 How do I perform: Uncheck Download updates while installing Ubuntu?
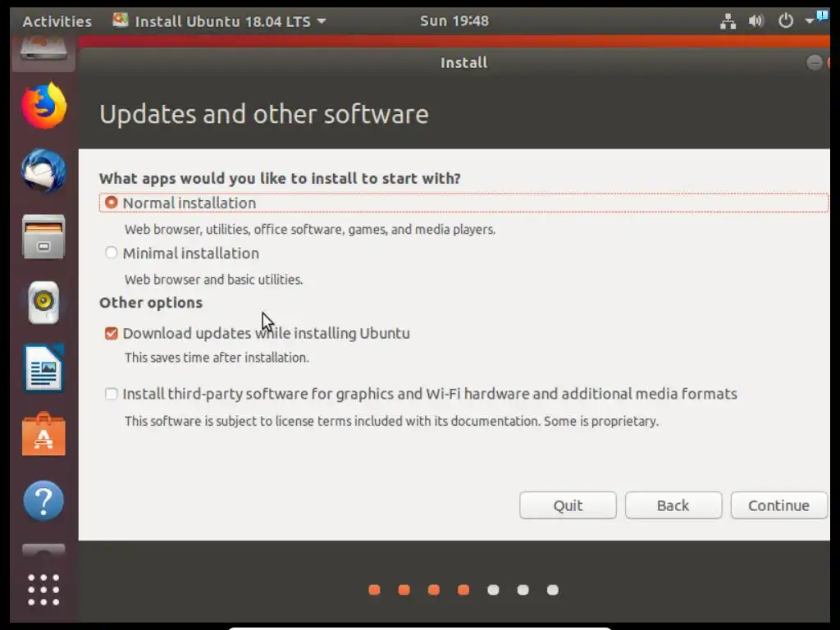point(111,333)
